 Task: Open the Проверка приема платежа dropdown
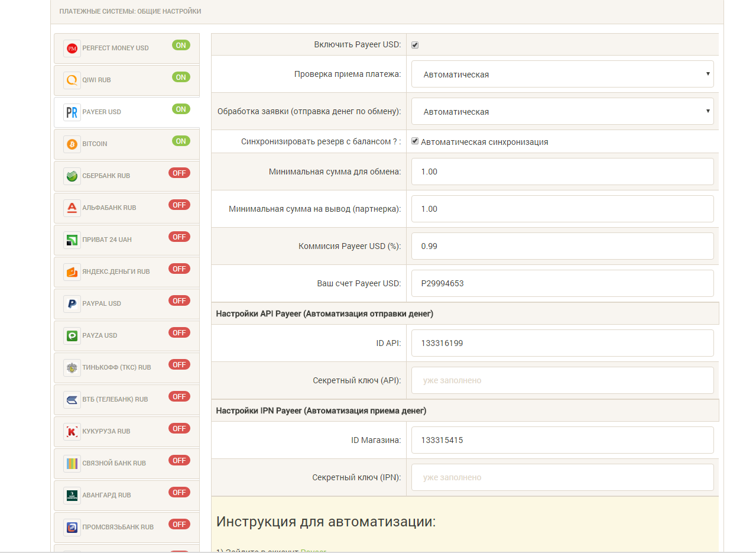562,74
